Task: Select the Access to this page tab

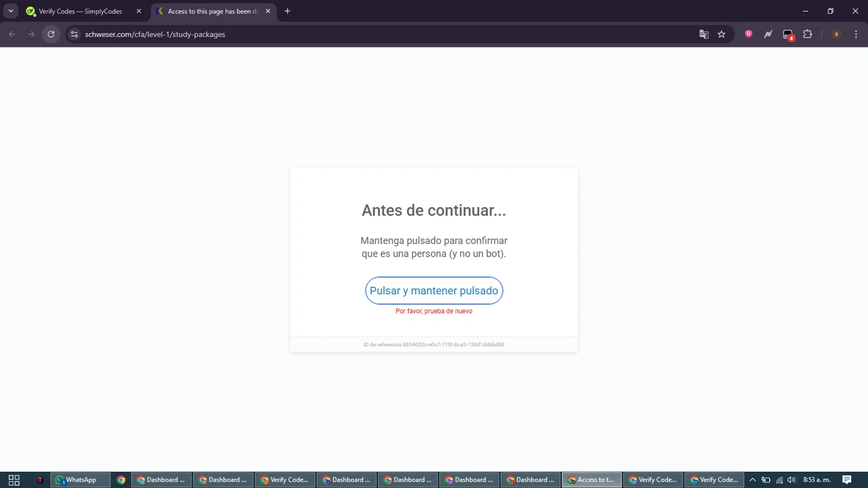Action: [x=213, y=11]
